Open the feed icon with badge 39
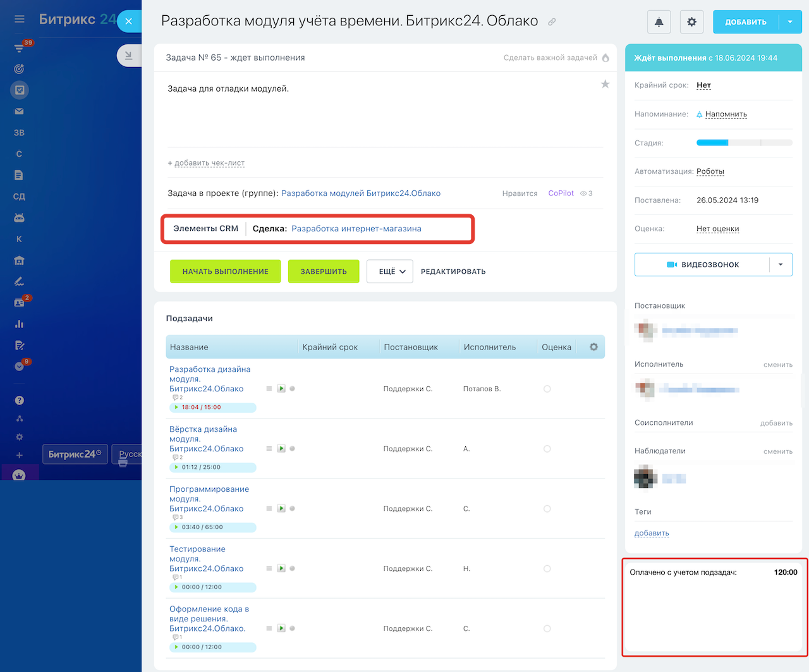The height and width of the screenshot is (672, 809). pyautogui.click(x=20, y=47)
